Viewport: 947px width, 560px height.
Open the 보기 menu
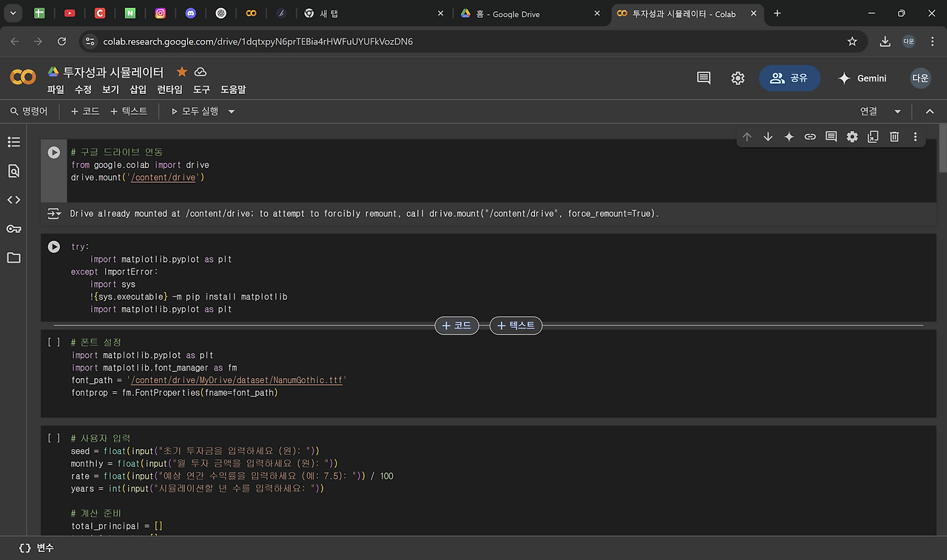click(110, 90)
